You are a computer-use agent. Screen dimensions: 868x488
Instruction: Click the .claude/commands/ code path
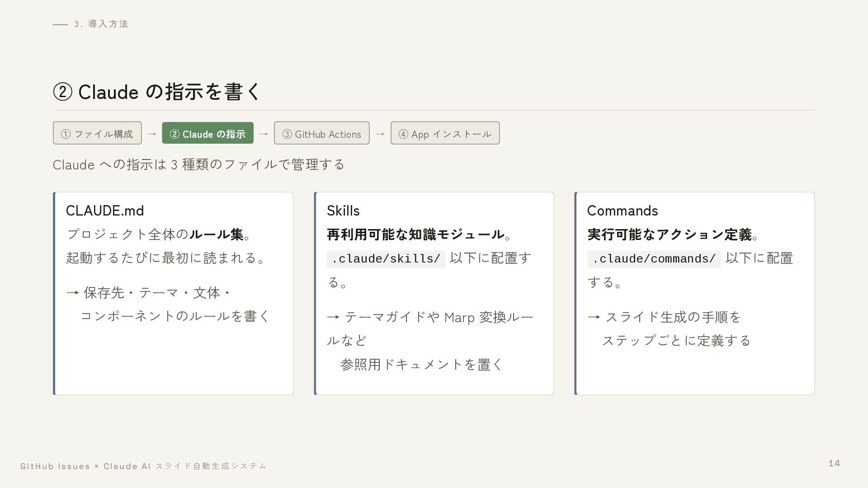pyautogui.click(x=654, y=259)
